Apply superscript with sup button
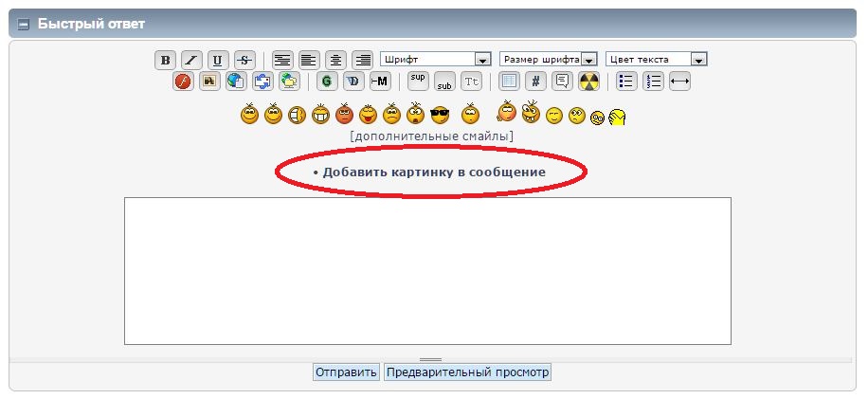The height and width of the screenshot is (399, 868). click(x=418, y=81)
